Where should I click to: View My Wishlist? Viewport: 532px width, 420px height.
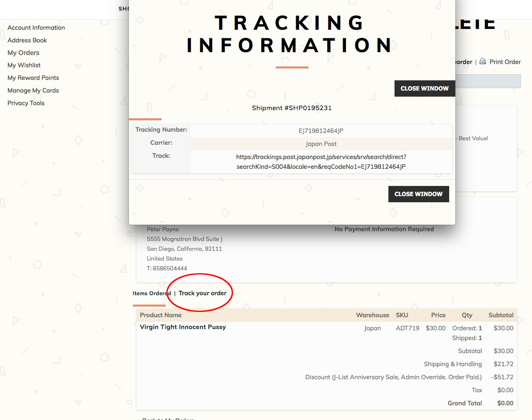pyautogui.click(x=24, y=65)
